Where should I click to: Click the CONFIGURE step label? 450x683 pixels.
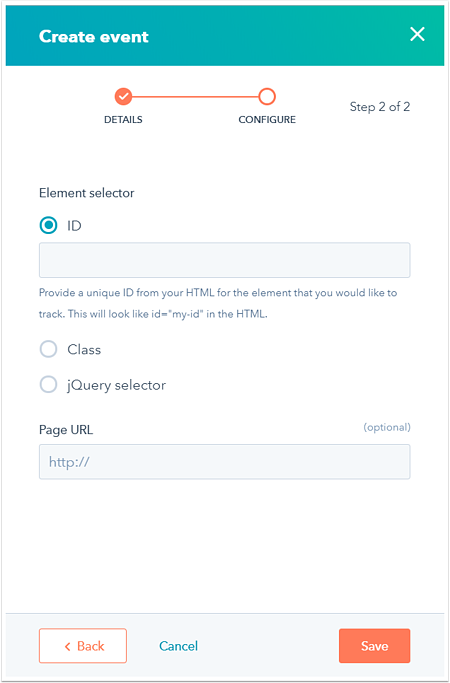(267, 120)
